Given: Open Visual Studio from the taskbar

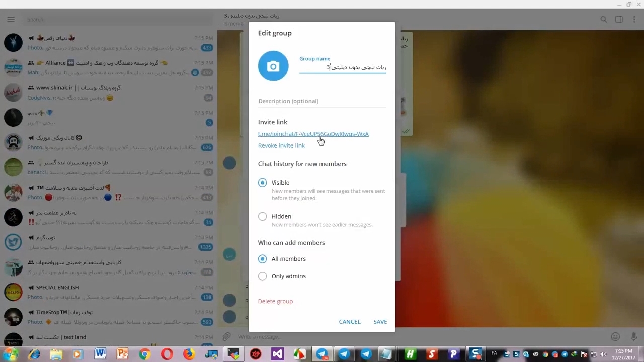Looking at the screenshot, I should click(x=277, y=354).
